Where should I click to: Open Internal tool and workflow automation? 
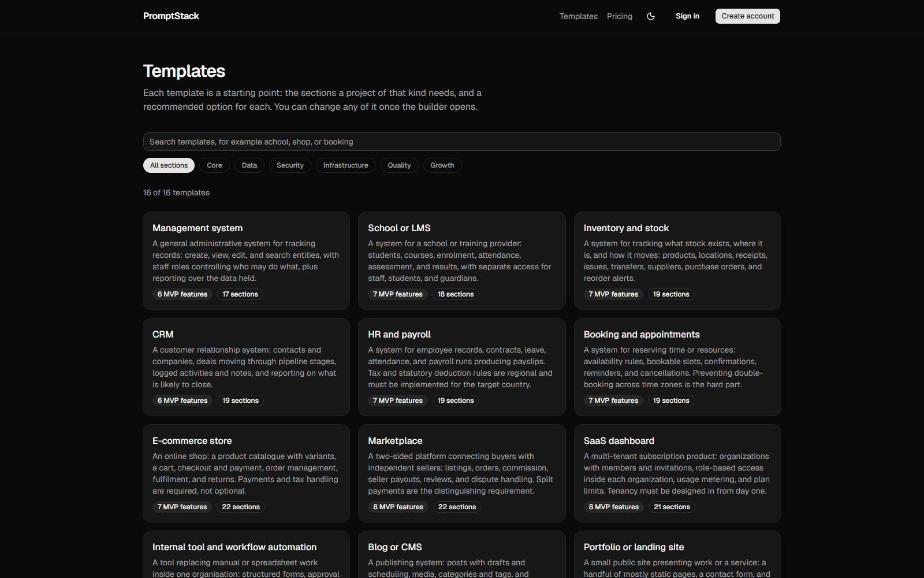pos(246,555)
